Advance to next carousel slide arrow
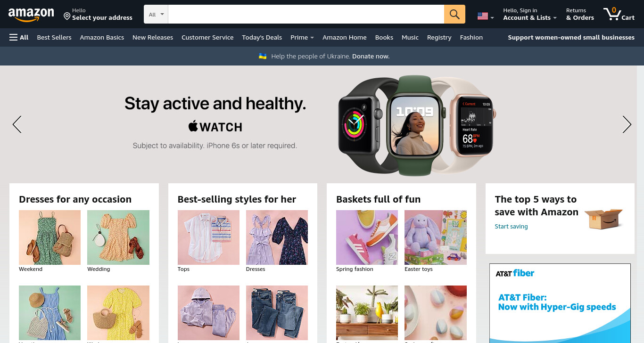Screen dimensions: 644x343 point(627,124)
